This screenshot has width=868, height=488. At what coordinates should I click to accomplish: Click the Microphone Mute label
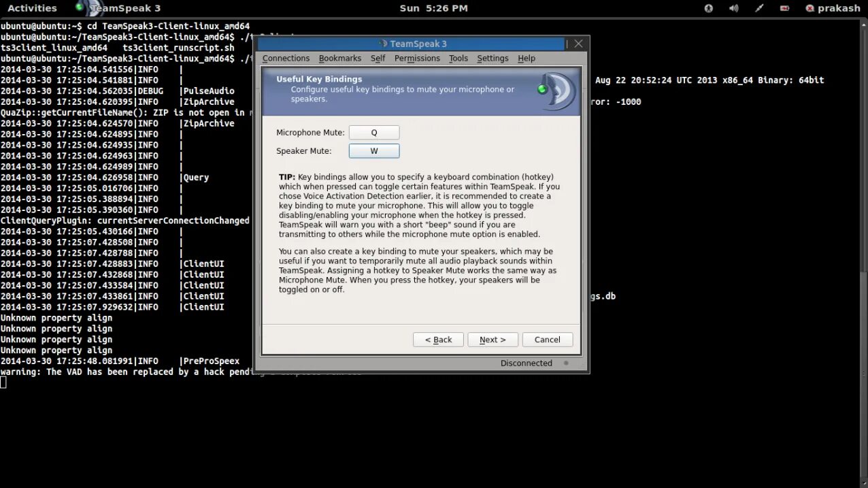click(x=310, y=133)
